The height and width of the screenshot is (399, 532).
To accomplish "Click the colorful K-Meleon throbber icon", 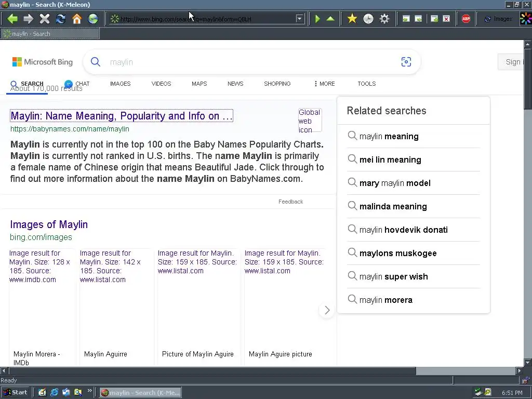I will 526,19.
